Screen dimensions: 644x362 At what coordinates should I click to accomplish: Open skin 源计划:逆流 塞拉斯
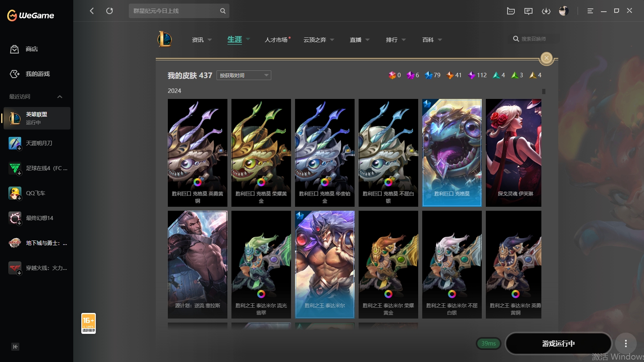[x=198, y=265]
